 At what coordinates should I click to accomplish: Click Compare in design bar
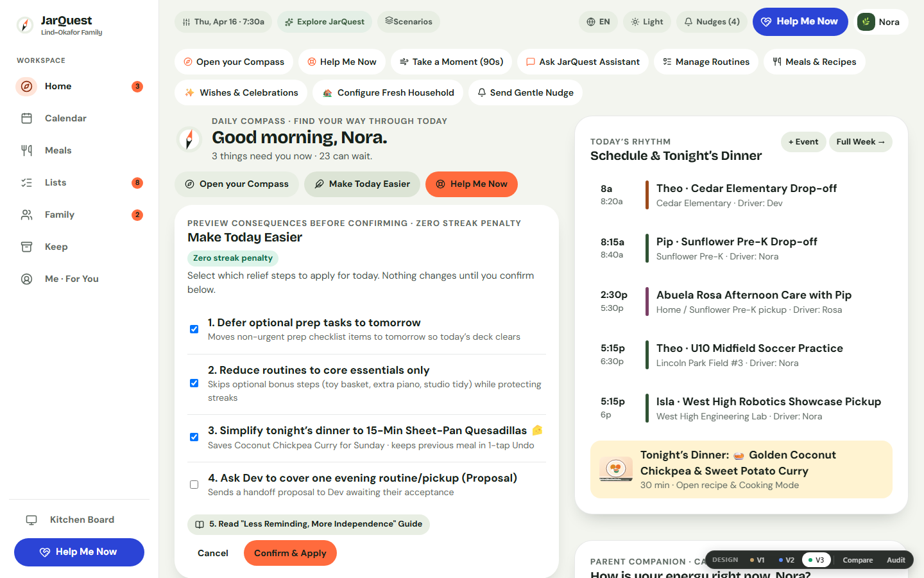(x=857, y=560)
